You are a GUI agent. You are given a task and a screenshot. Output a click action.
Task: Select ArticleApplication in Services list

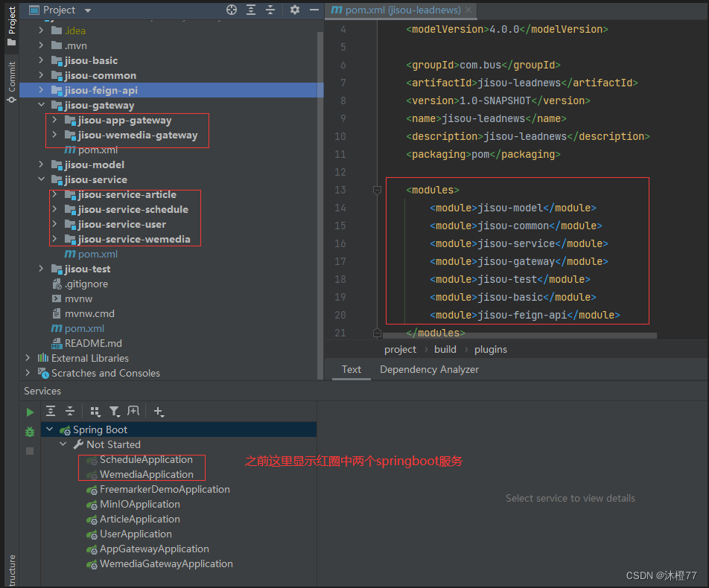(x=140, y=520)
